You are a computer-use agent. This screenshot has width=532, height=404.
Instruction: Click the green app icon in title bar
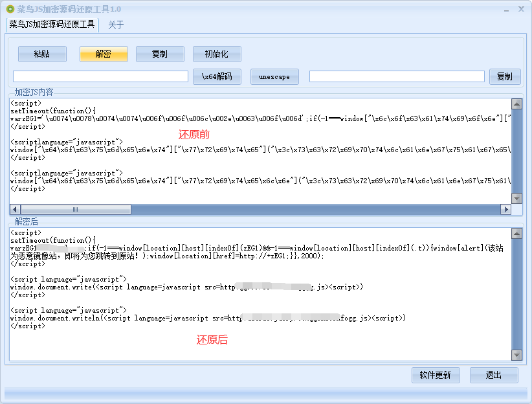tap(10, 9)
